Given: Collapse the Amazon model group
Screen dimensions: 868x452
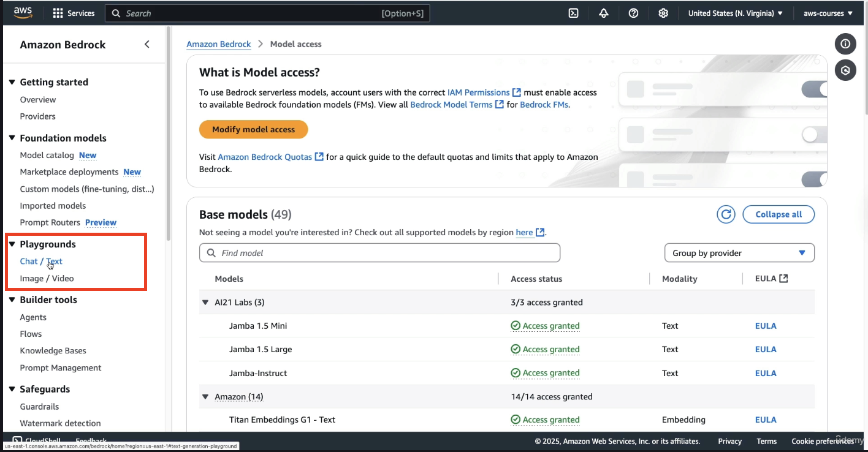Looking at the screenshot, I should (x=205, y=396).
